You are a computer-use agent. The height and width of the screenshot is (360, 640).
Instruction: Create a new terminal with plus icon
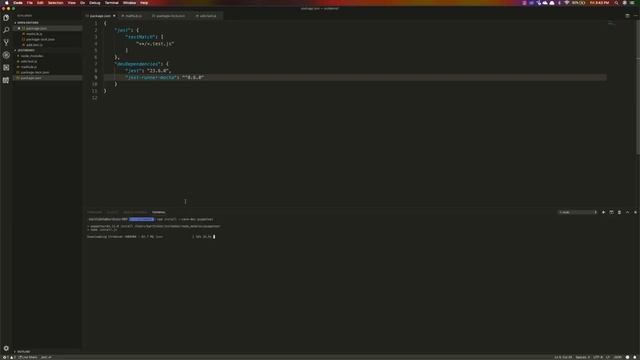(x=603, y=212)
